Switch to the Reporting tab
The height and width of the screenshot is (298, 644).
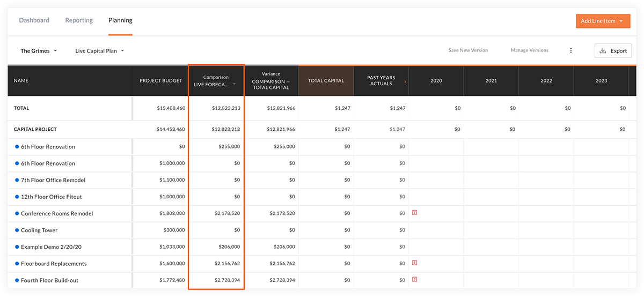click(x=79, y=20)
